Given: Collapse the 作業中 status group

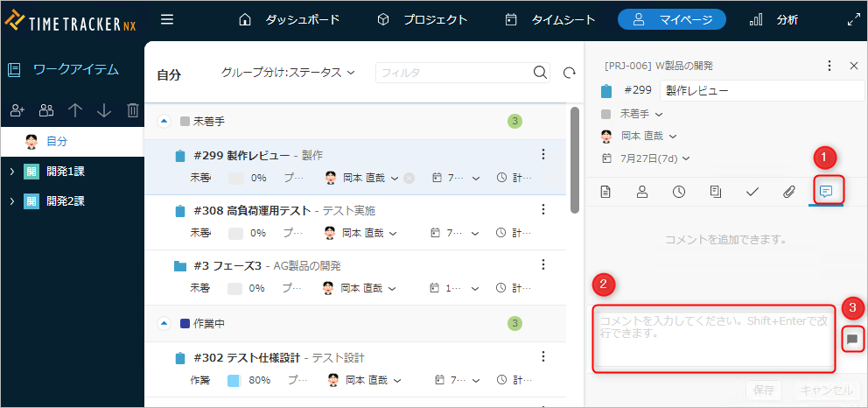Looking at the screenshot, I should tap(164, 323).
